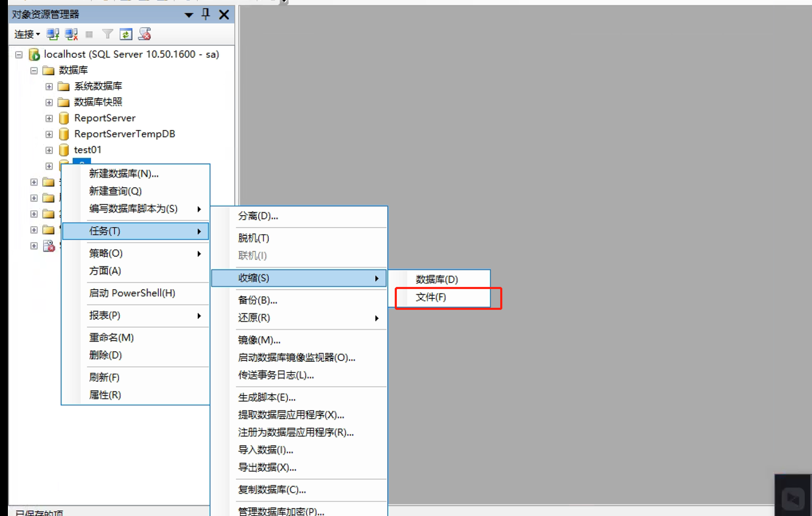Viewport: 812px width, 516px height.
Task: Choose 分离(D)... in tasks submenu
Action: (299, 216)
